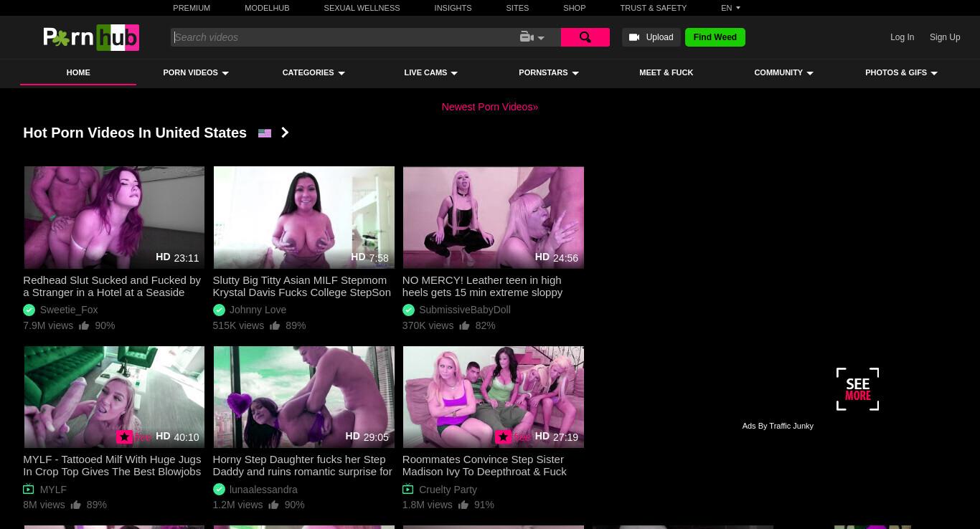Click the star badge on the 27:19 thumbnail

point(503,437)
